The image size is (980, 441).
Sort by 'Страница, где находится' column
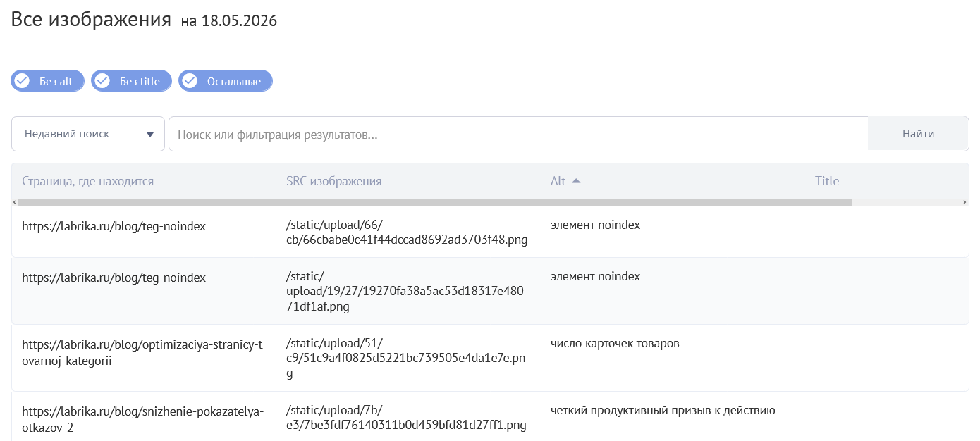point(87,181)
